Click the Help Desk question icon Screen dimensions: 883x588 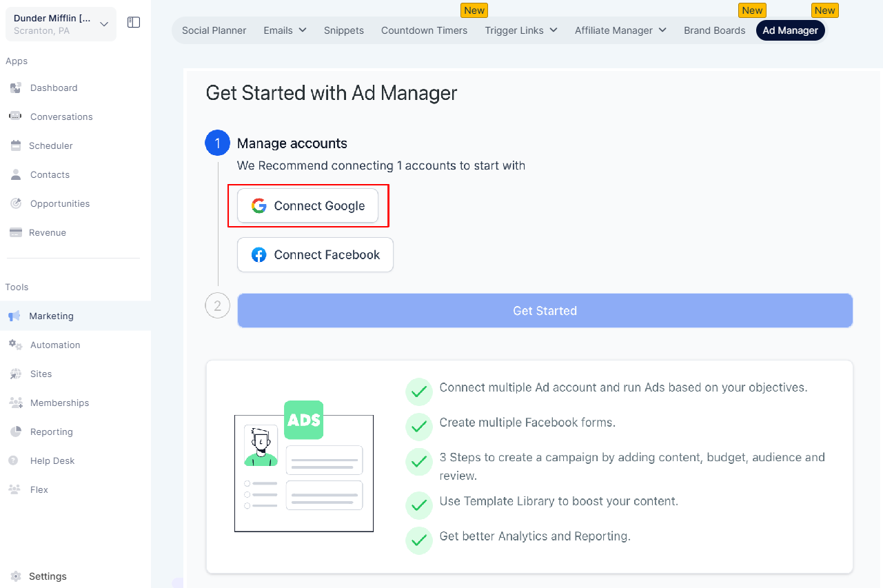(14, 460)
